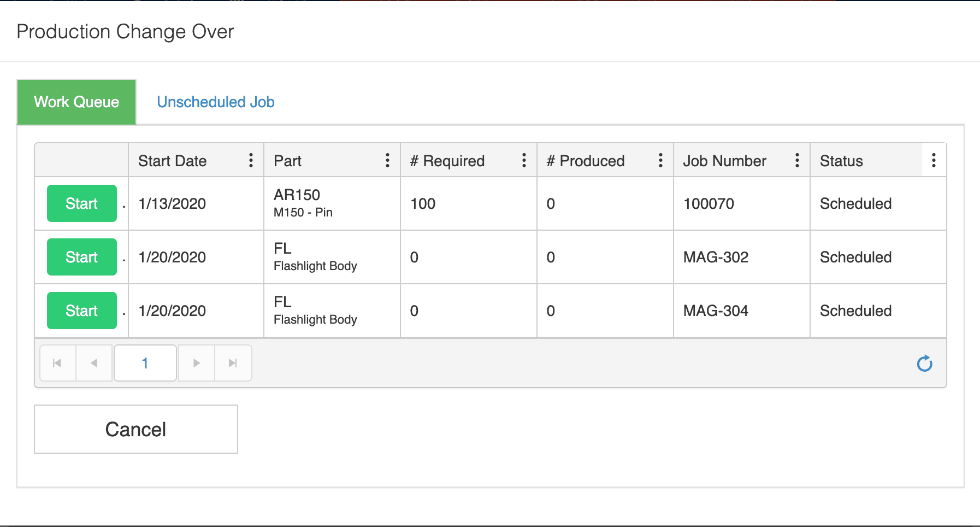The height and width of the screenshot is (527, 980).
Task: Select the row showing Scheduled status for MAG-302
Action: pyautogui.click(x=855, y=257)
